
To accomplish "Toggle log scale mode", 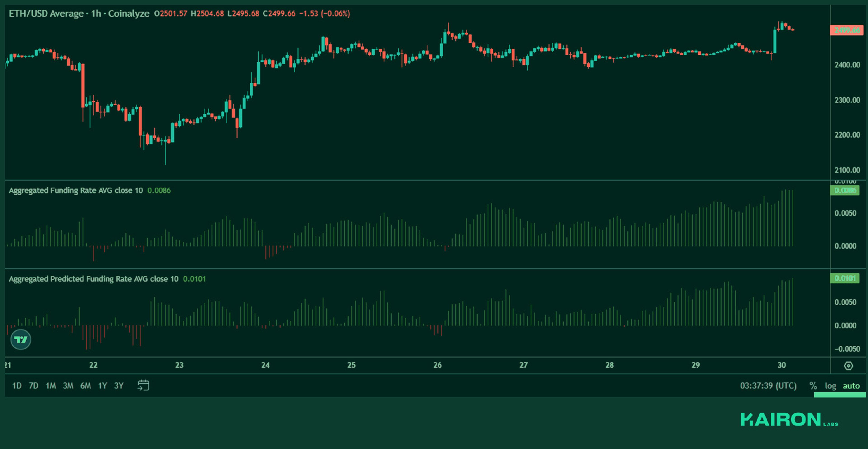I will 830,386.
